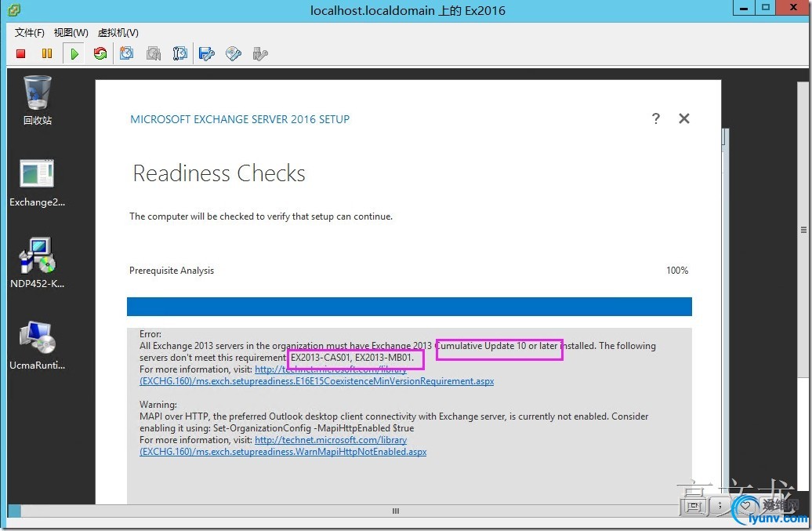This screenshot has height=531, width=812.
Task: Connect a floppy device via toolbar icon
Action: (x=207, y=53)
